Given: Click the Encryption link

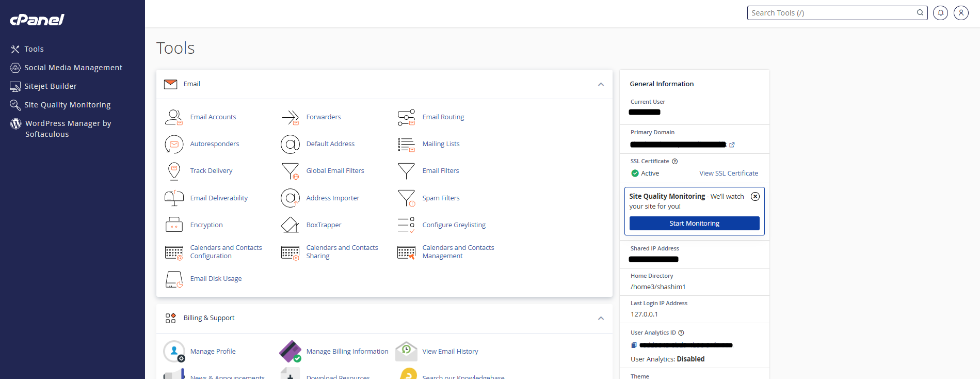Looking at the screenshot, I should coord(206,225).
